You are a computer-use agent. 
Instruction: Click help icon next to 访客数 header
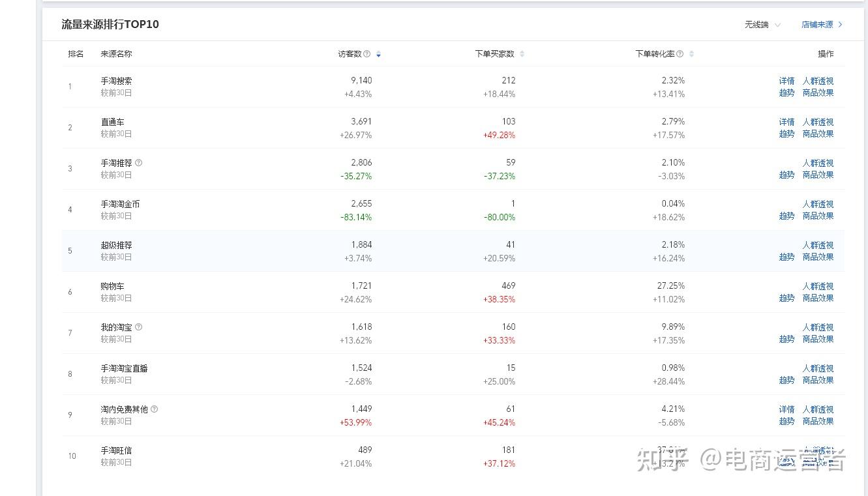click(367, 54)
